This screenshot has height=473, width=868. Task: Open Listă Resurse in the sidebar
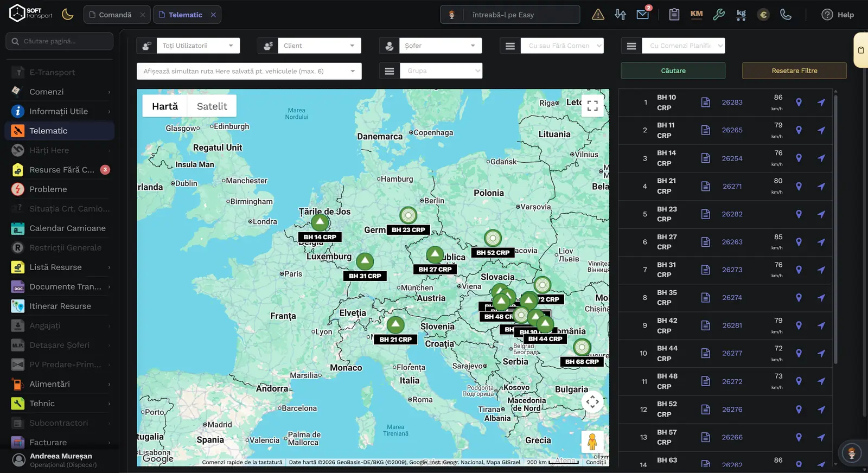coord(60,267)
